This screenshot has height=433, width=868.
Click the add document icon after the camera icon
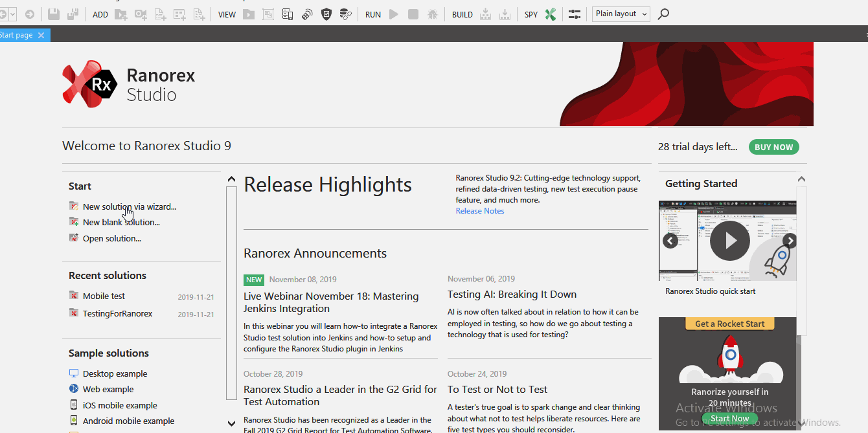(x=160, y=14)
